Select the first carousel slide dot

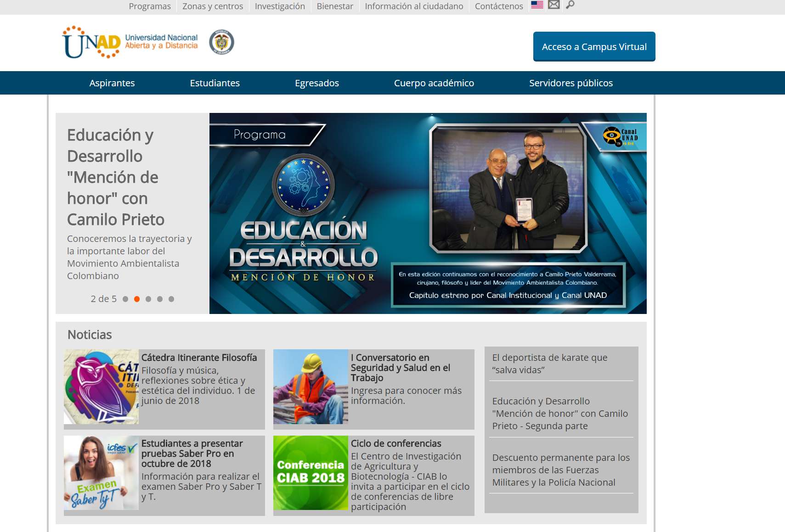[x=125, y=299]
